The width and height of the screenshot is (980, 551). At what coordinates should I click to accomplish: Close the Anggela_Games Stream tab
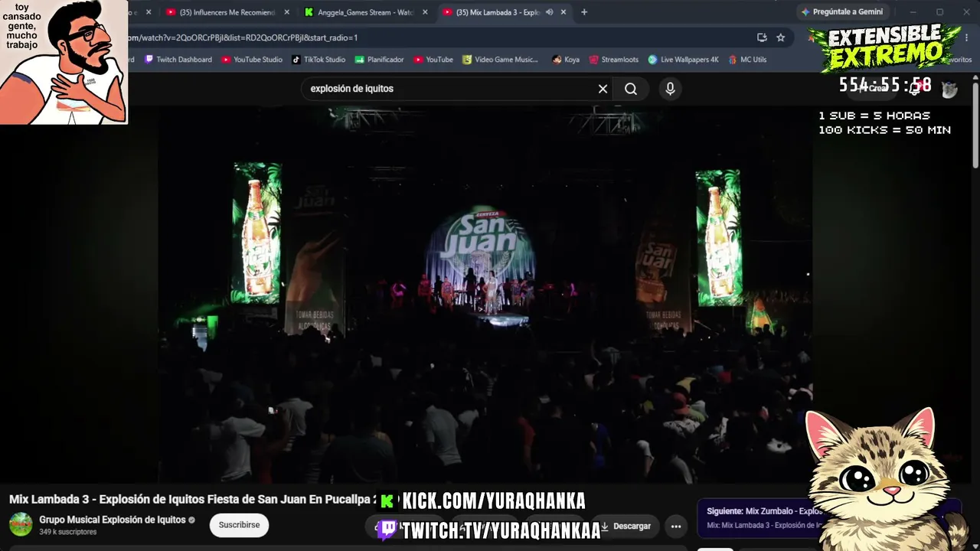click(x=425, y=12)
